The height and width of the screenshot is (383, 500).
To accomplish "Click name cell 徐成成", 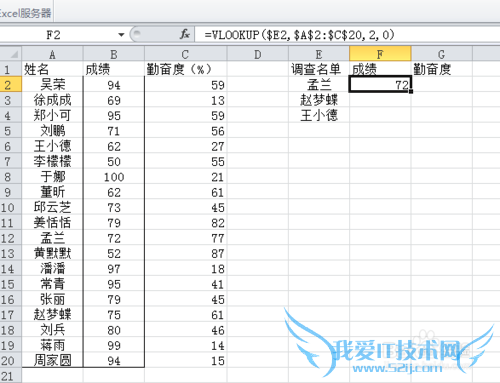I will (x=52, y=100).
